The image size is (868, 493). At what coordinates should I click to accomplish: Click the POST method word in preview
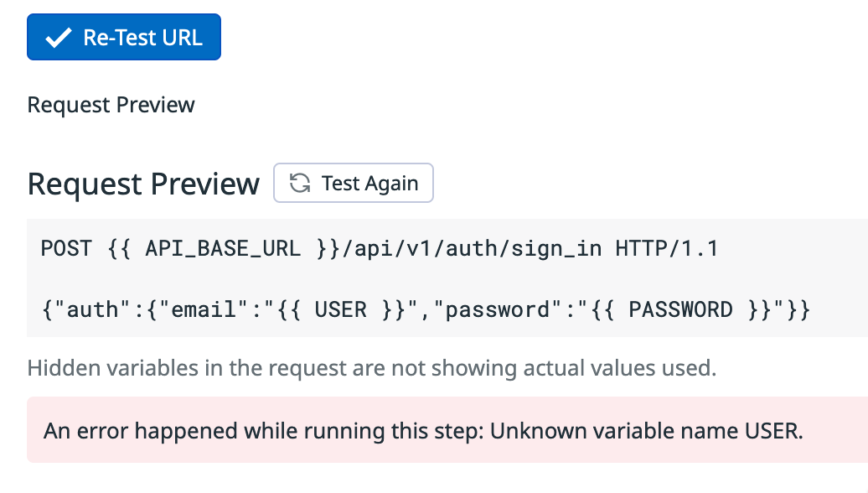pos(66,248)
